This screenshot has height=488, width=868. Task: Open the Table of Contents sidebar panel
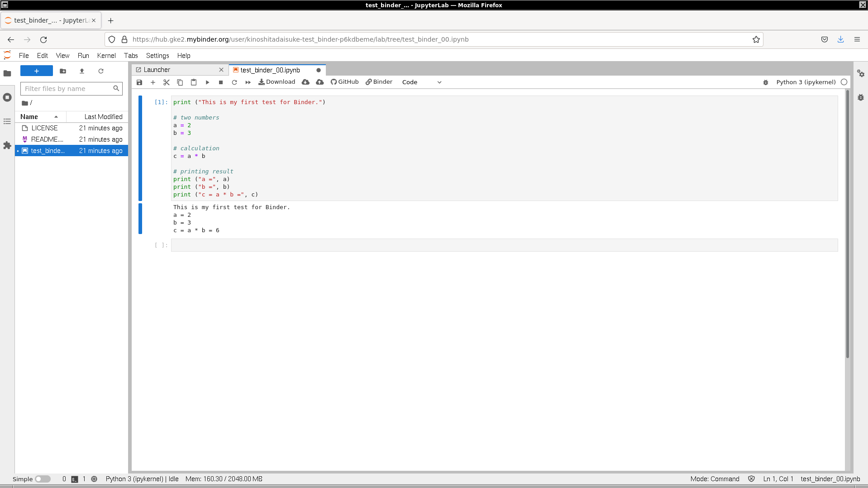point(7,121)
